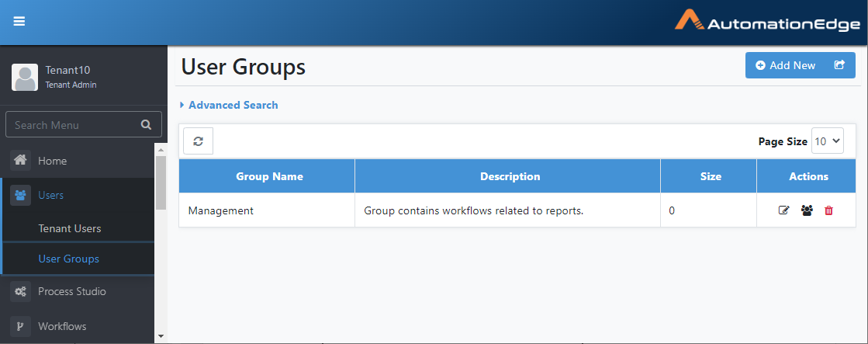
Task: Click the Workflows branch icon
Action: (x=20, y=326)
